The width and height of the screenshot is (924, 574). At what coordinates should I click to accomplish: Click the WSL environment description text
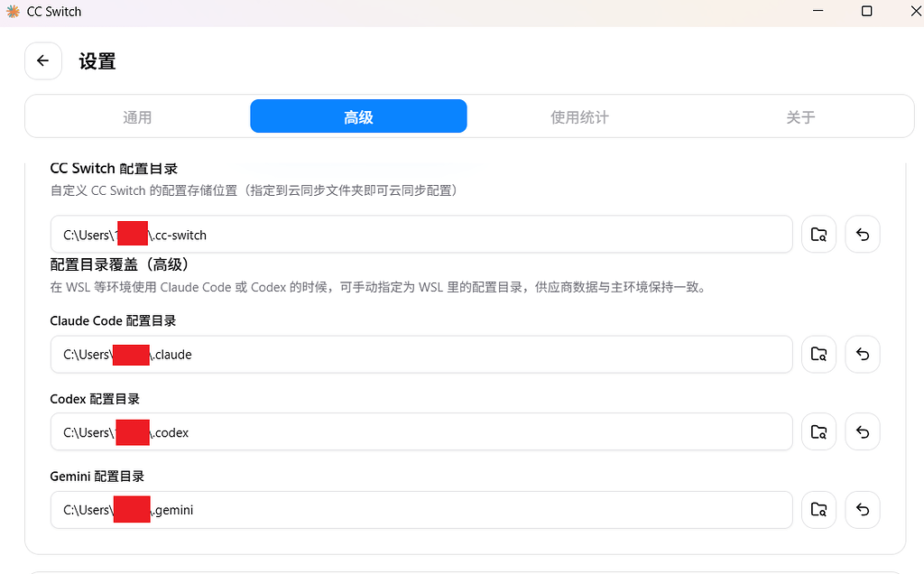pyautogui.click(x=378, y=287)
